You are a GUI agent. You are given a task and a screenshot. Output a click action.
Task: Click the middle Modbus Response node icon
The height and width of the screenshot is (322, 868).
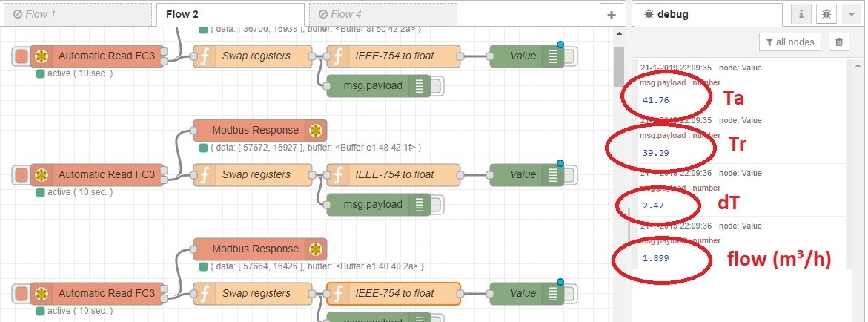point(317,131)
